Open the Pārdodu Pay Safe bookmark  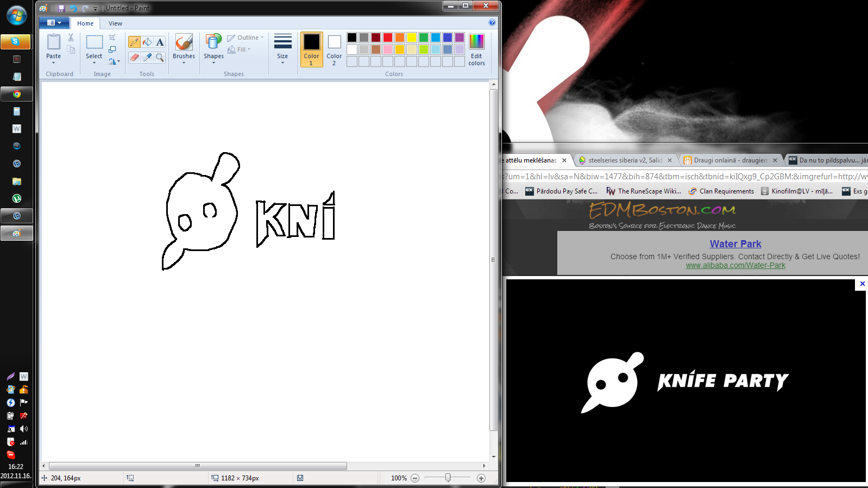[562, 191]
